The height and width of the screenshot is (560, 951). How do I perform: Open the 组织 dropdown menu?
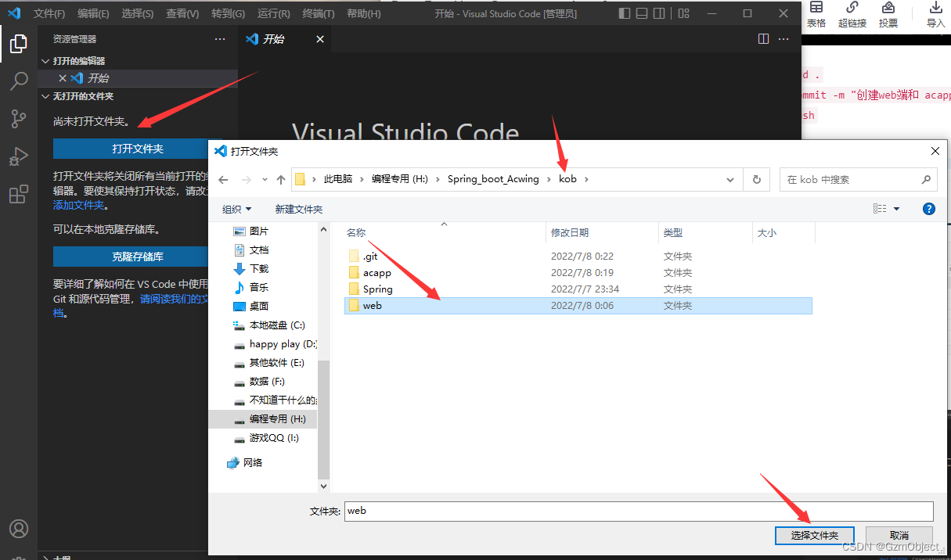click(236, 209)
